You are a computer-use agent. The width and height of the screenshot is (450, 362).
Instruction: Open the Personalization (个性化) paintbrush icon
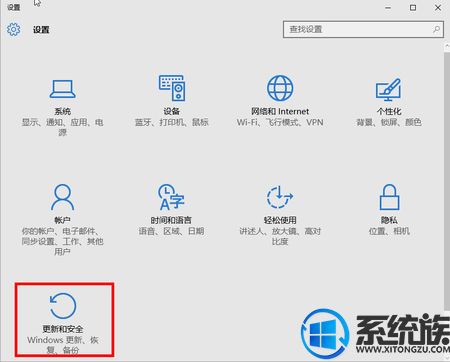click(x=388, y=89)
